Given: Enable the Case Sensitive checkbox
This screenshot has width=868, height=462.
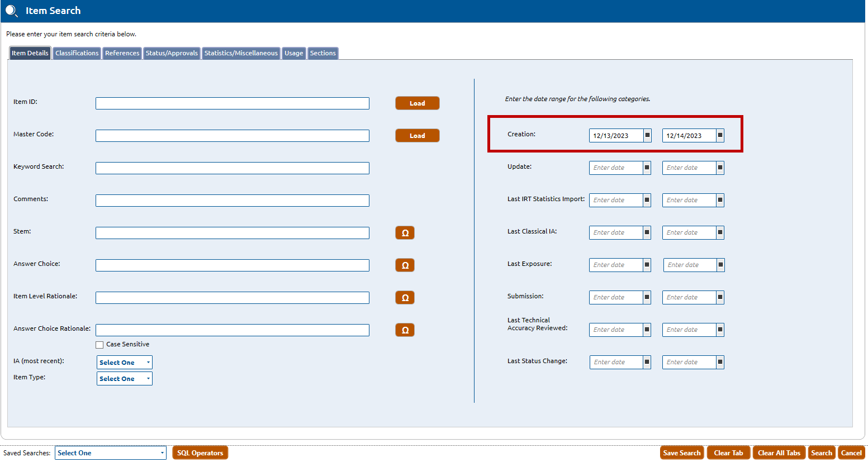Looking at the screenshot, I should pos(99,345).
